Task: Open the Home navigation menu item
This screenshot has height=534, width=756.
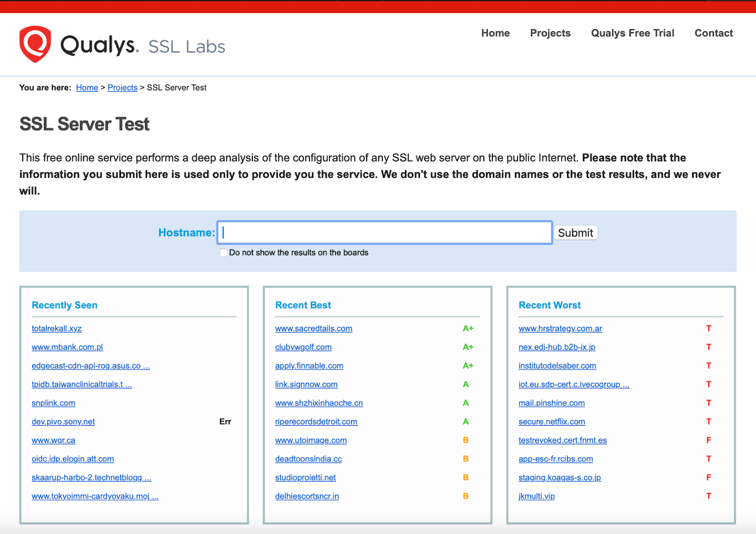Action: (495, 33)
